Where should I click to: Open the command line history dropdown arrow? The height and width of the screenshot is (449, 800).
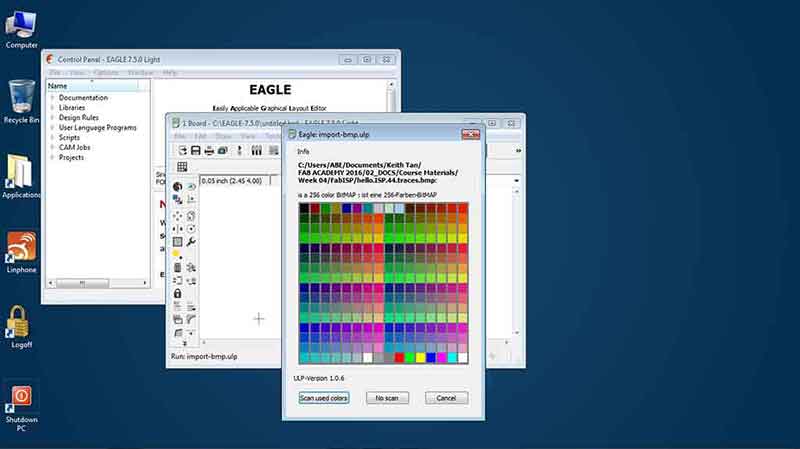click(516, 181)
